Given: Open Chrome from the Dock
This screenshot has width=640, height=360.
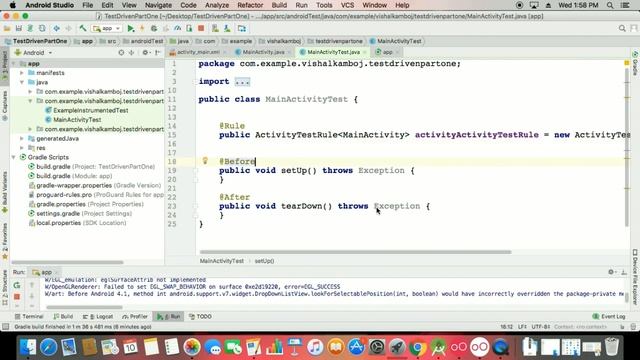Looking at the screenshot, I should 417,348.
